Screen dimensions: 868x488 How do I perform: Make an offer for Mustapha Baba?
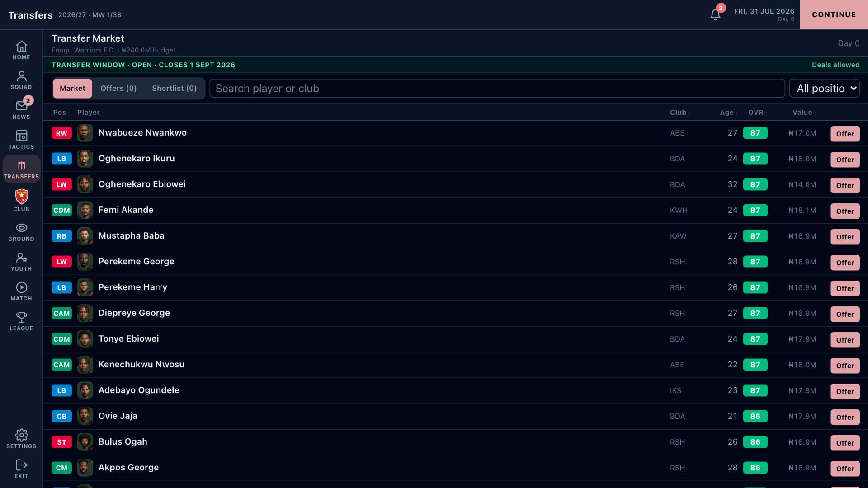845,237
